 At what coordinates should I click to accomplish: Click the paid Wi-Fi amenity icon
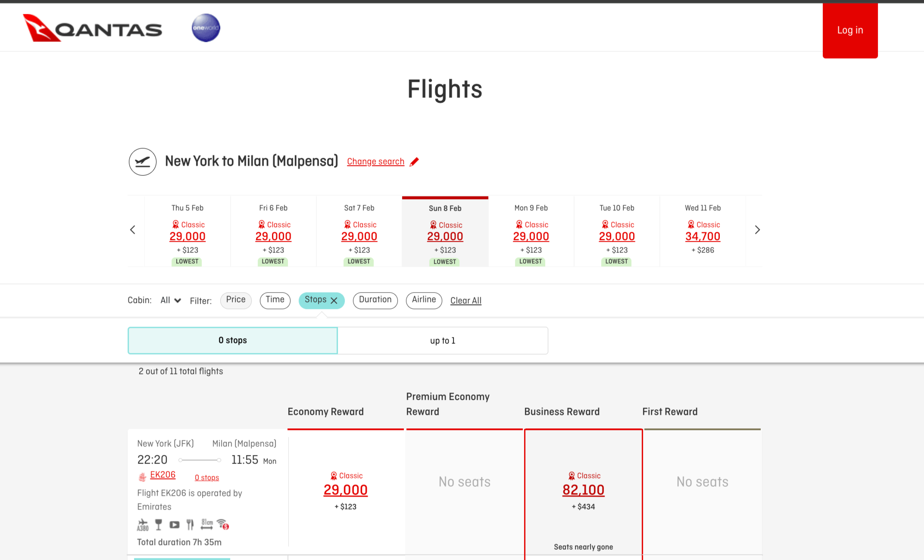coord(223,524)
